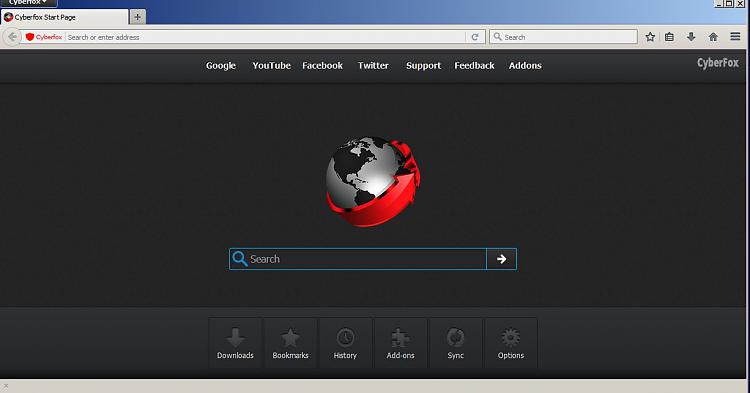Image resolution: width=750 pixels, height=393 pixels.
Task: Click the Cyberfox globe logo
Action: [x=374, y=181]
